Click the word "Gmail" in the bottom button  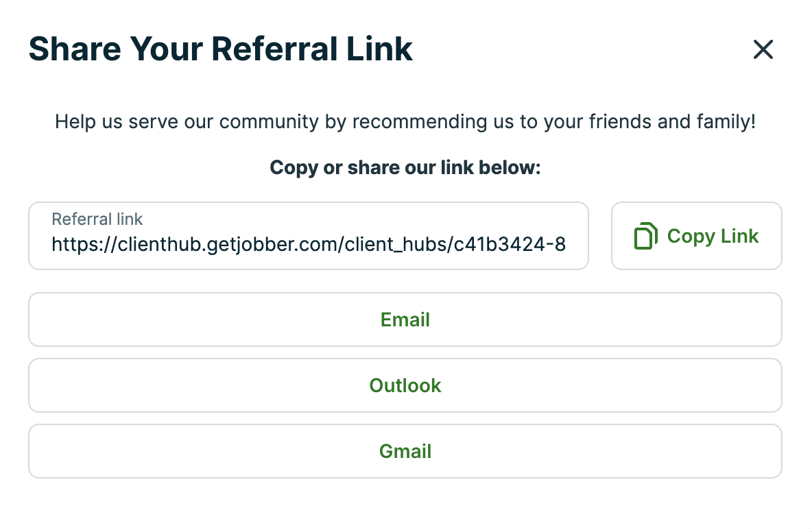405,451
